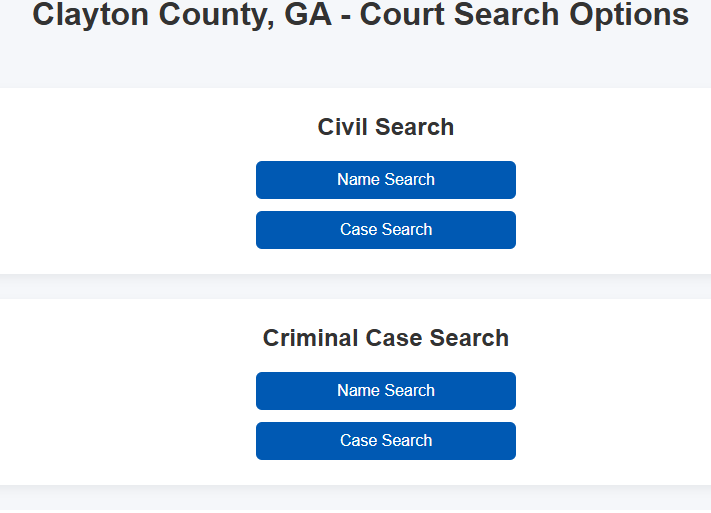Viewport: 711px width, 513px height.
Task: Click "Court Search Options" text in title
Action: click(x=524, y=16)
